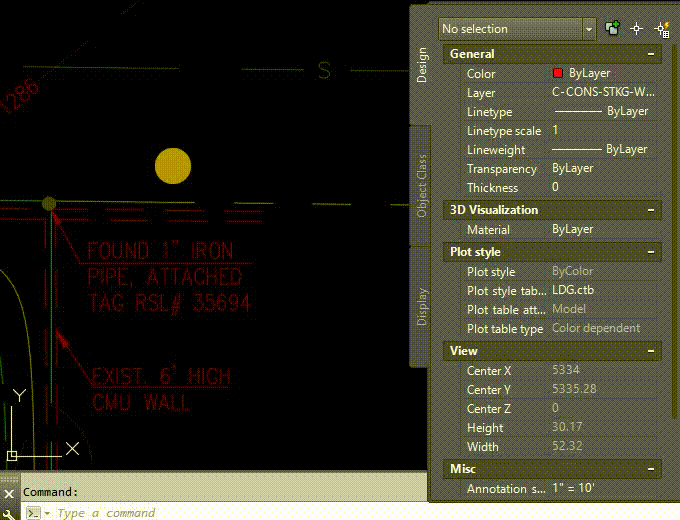
Task: Click the S sewer line label
Action: [324, 70]
